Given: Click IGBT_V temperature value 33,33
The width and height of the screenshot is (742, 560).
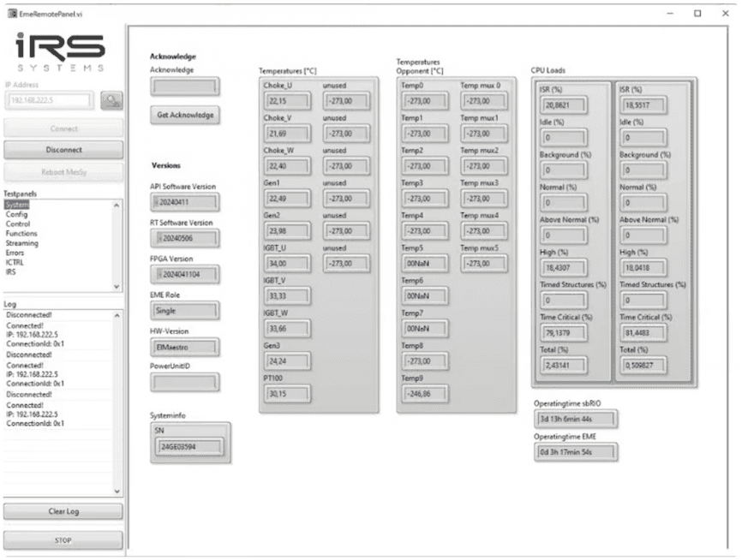Looking at the screenshot, I should click(x=287, y=296).
